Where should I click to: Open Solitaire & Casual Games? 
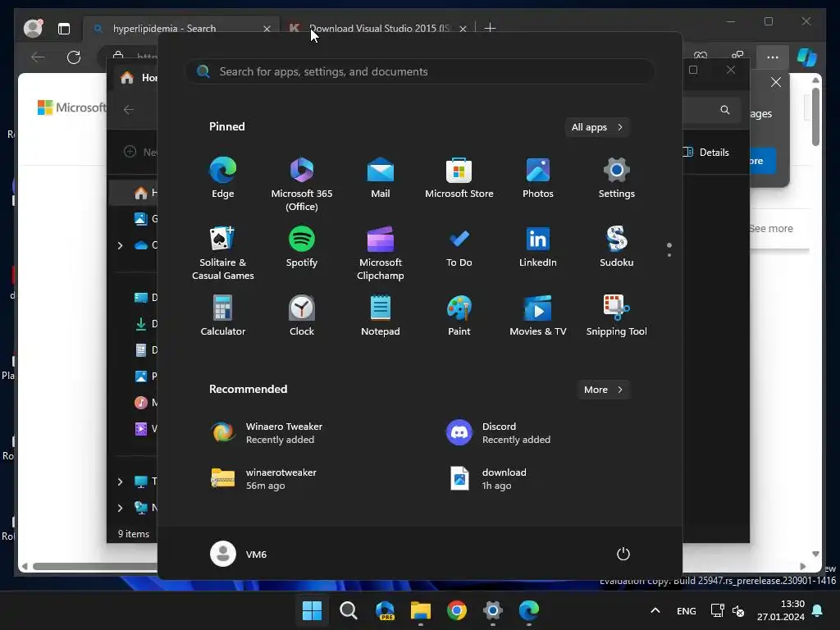coord(223,253)
